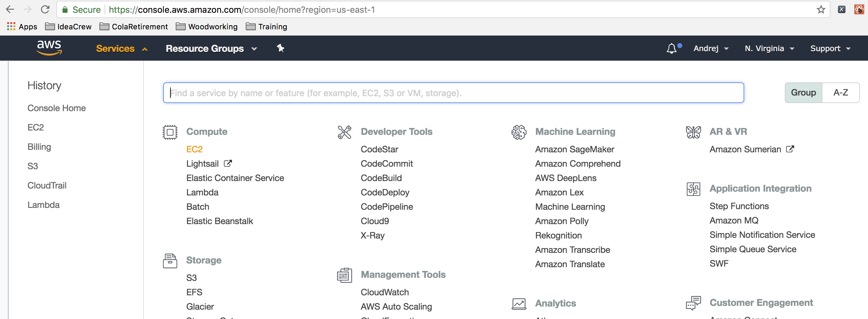Click the Developer Tools wrench icon
This screenshot has width=868, height=319.
344,132
